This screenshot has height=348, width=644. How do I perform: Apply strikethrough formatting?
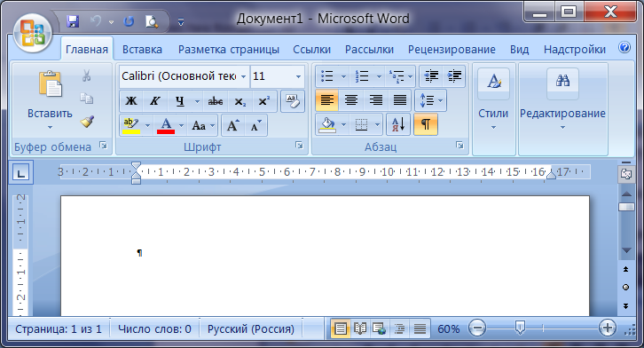coord(216,101)
